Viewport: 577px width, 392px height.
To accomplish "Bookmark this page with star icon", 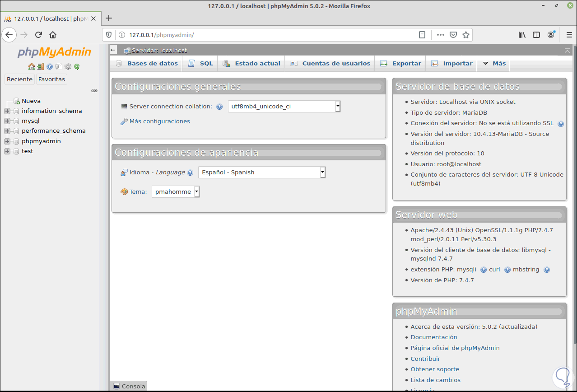I will click(x=466, y=35).
